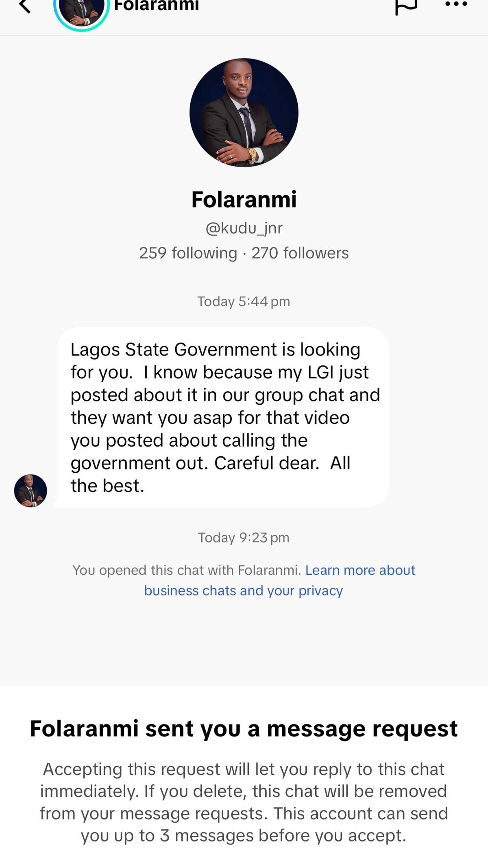This screenshot has height=868, width=488.
Task: Tap the blank header space left of the flag
Action: tap(297, 12)
